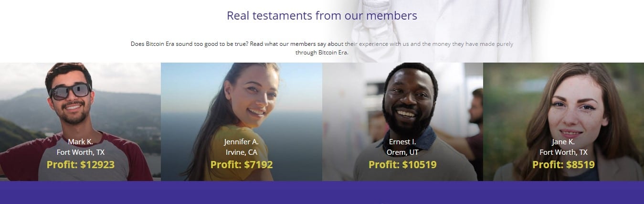Open Jennifer A.'s testimonial photo

click(x=242, y=122)
